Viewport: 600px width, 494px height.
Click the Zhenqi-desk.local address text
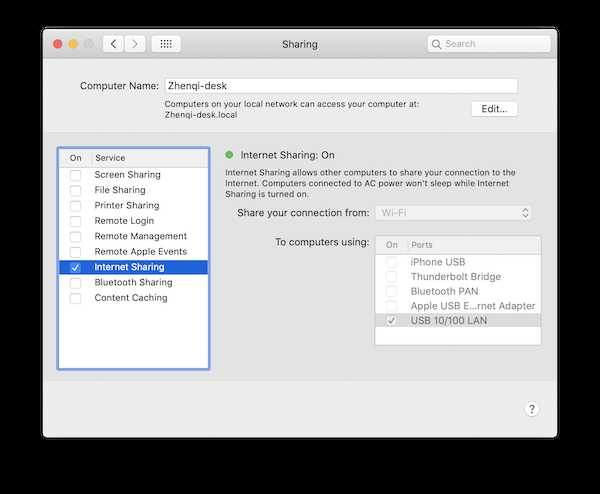[x=201, y=115]
